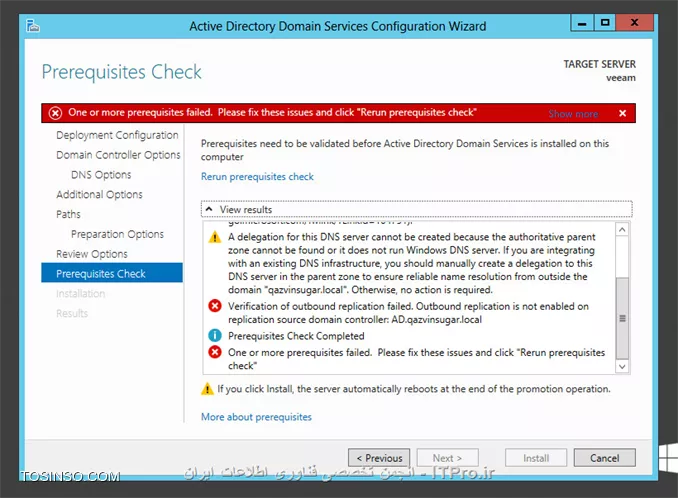The width and height of the screenshot is (678, 498).
Task: Click warning icon beside reboot notice
Action: pyautogui.click(x=207, y=389)
